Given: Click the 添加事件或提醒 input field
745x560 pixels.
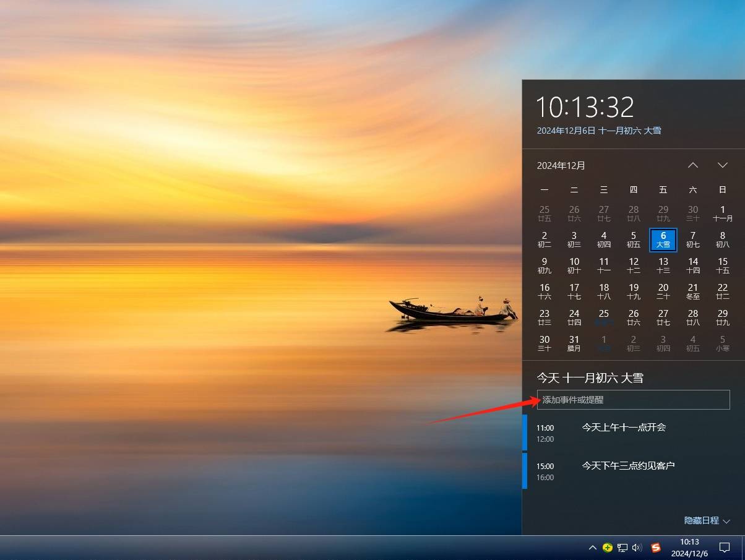Looking at the screenshot, I should (634, 400).
